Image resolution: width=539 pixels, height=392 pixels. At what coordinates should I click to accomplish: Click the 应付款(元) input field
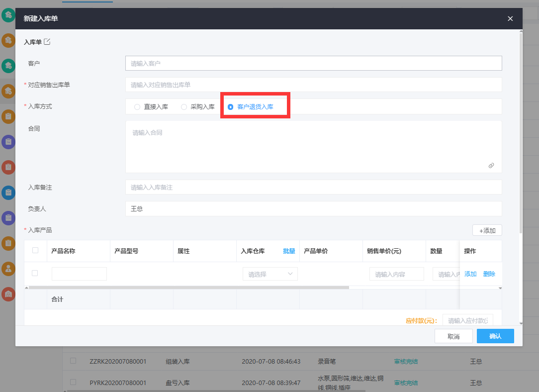[x=468, y=320]
